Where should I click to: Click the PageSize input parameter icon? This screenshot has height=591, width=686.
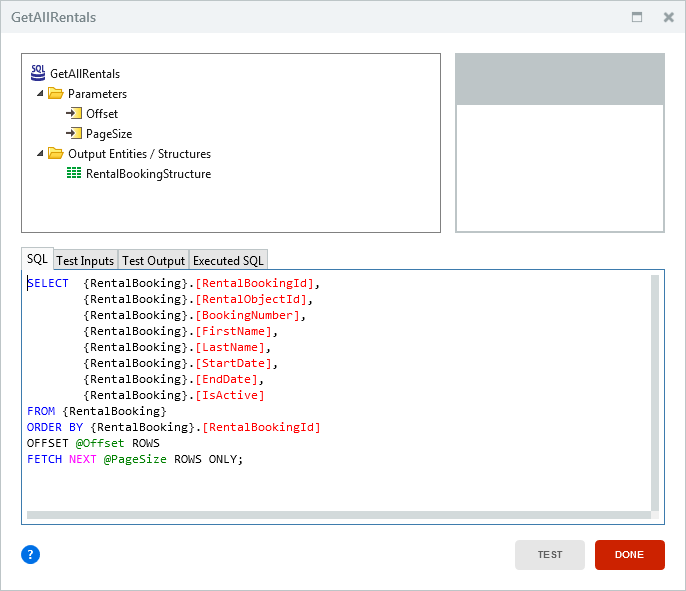74,133
